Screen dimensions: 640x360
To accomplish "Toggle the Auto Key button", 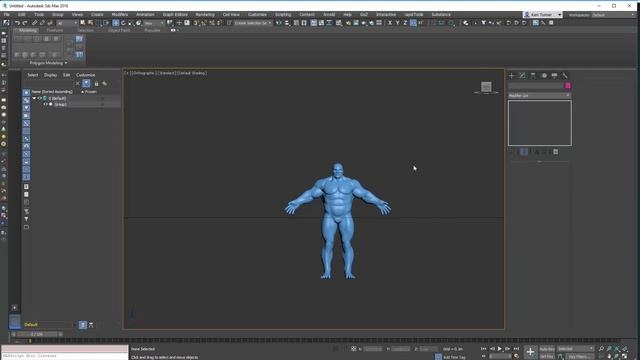I will [x=547, y=349].
